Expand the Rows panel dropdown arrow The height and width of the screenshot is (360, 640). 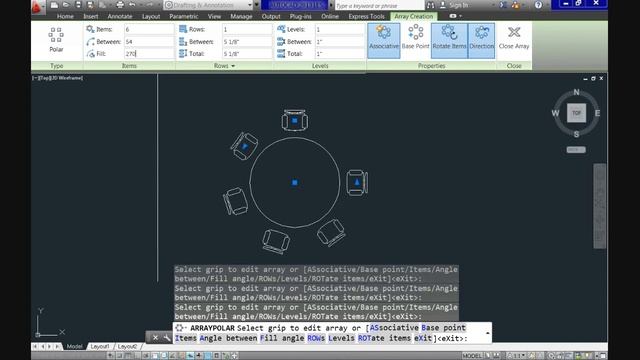(233, 66)
